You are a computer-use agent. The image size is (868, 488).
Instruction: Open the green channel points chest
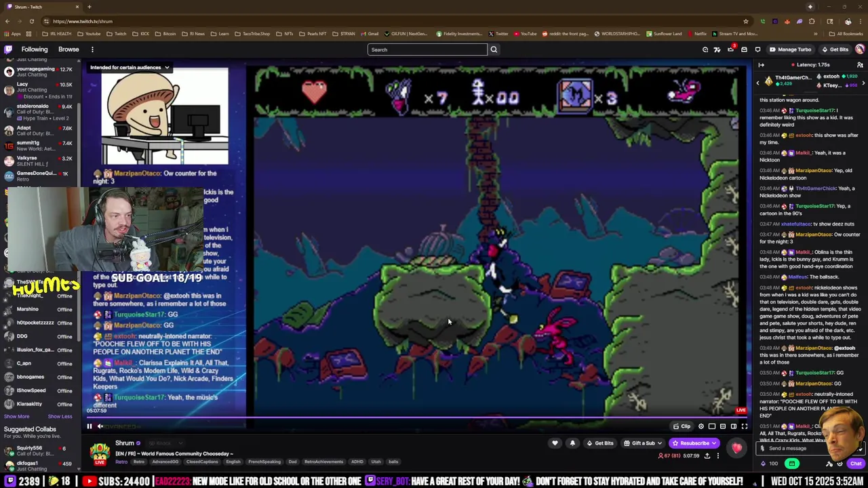point(791,464)
